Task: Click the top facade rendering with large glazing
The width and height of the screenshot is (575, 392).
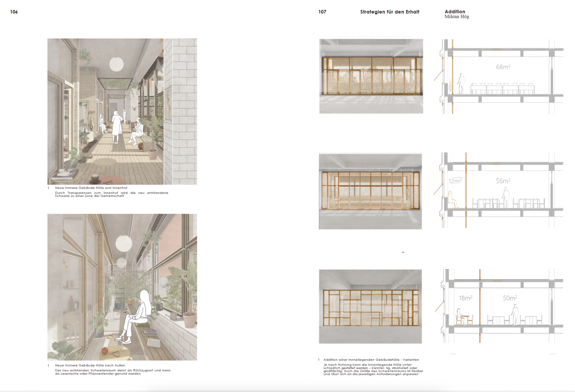Action: (371, 76)
